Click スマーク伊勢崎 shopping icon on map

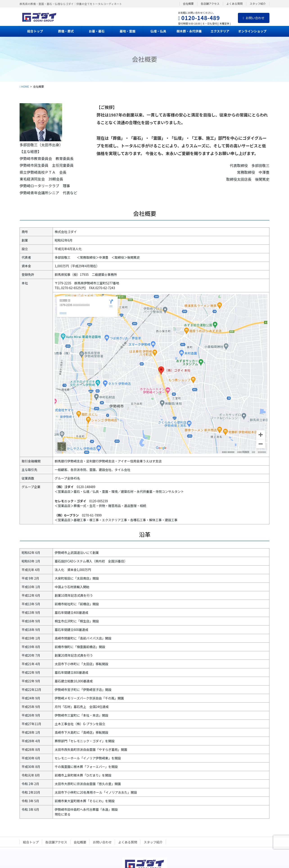tap(153, 344)
